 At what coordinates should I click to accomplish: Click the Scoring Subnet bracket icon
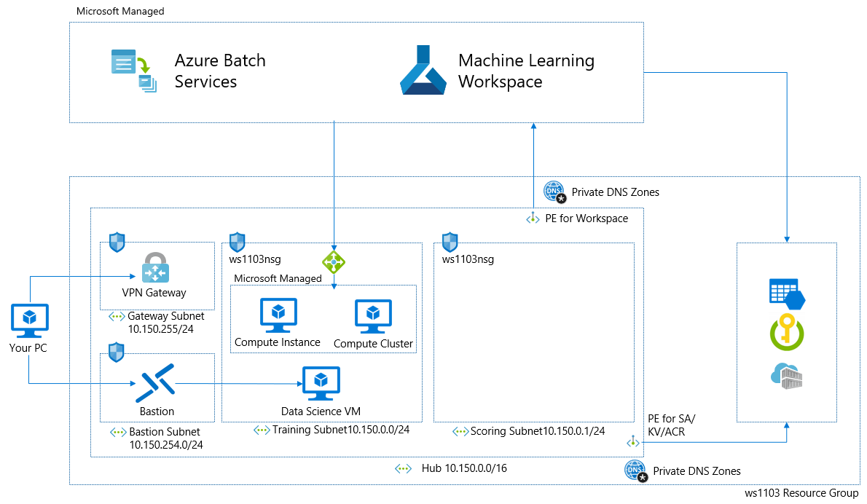pyautogui.click(x=460, y=432)
